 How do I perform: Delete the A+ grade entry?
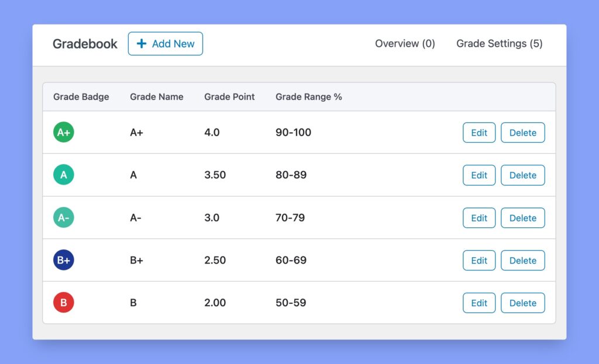point(522,133)
